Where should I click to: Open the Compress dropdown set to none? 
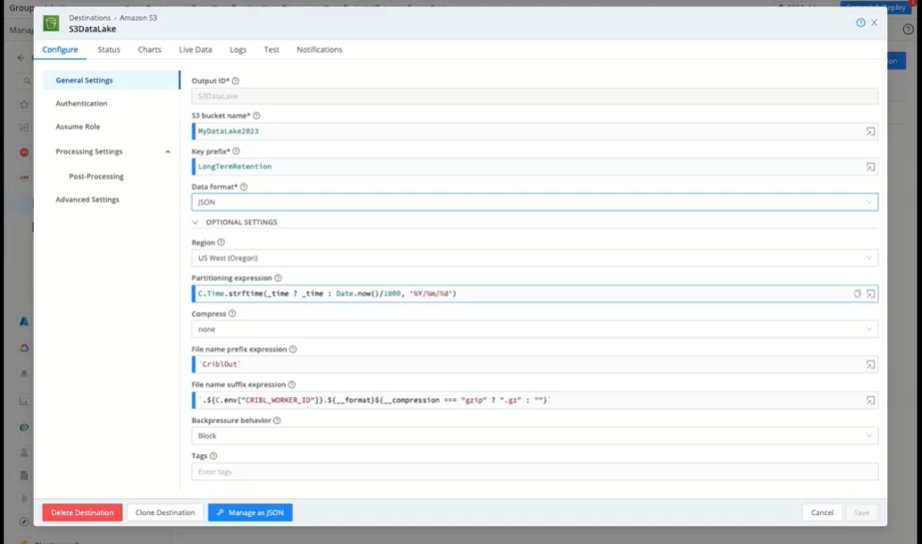(x=535, y=329)
